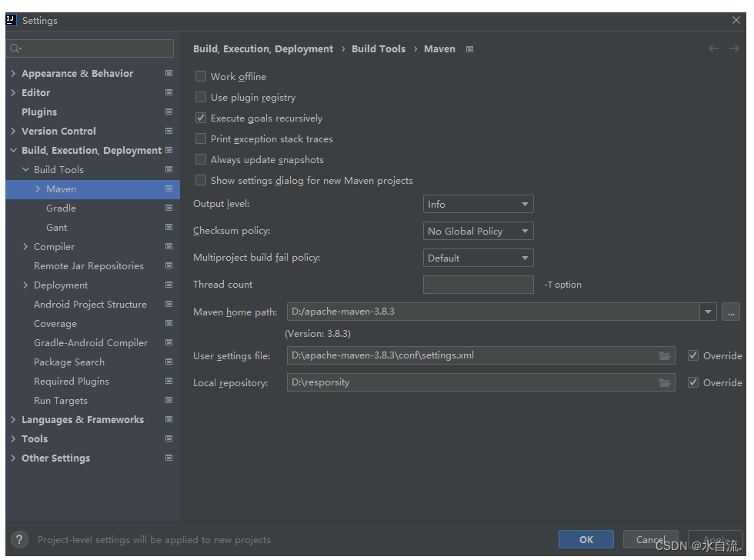Click project-level icon next to Maven breadcrumb

pos(470,49)
